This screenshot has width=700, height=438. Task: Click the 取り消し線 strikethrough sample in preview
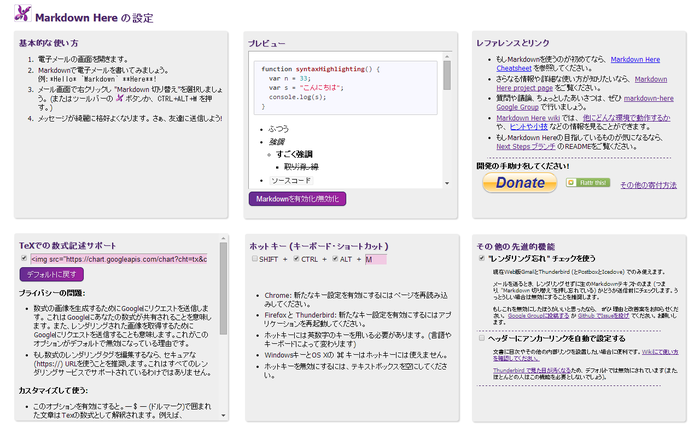pyautogui.click(x=301, y=167)
